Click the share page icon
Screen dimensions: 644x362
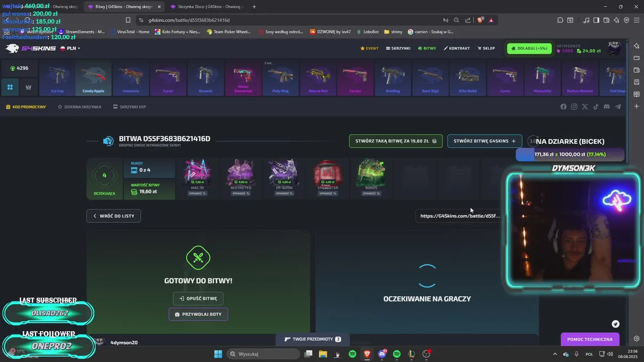click(x=468, y=20)
